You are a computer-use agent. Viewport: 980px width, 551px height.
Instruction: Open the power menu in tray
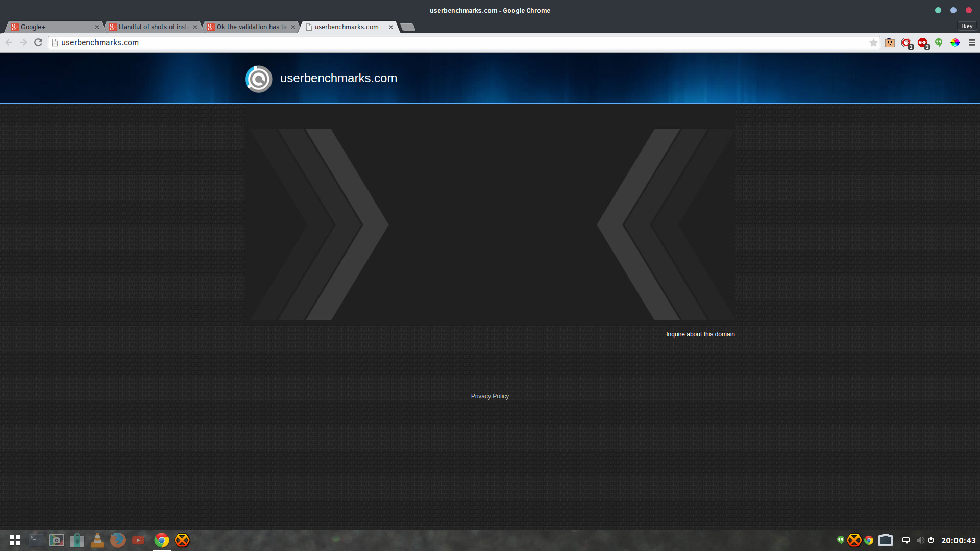931,540
